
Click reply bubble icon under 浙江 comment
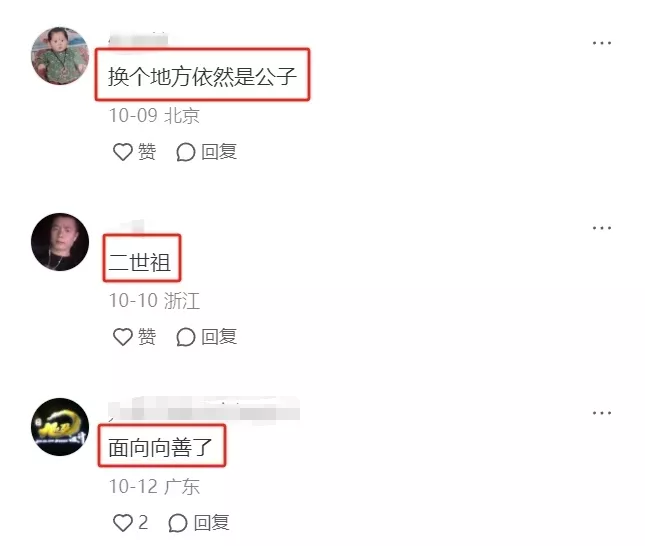(x=186, y=337)
